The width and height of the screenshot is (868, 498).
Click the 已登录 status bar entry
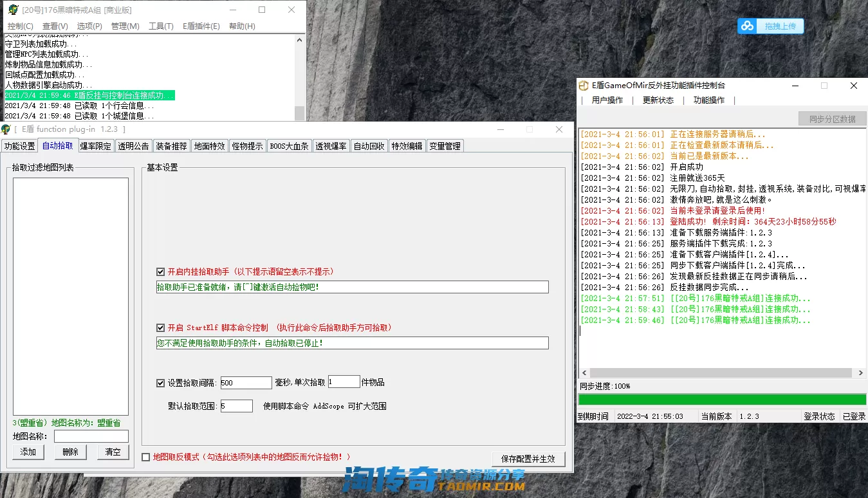(854, 416)
